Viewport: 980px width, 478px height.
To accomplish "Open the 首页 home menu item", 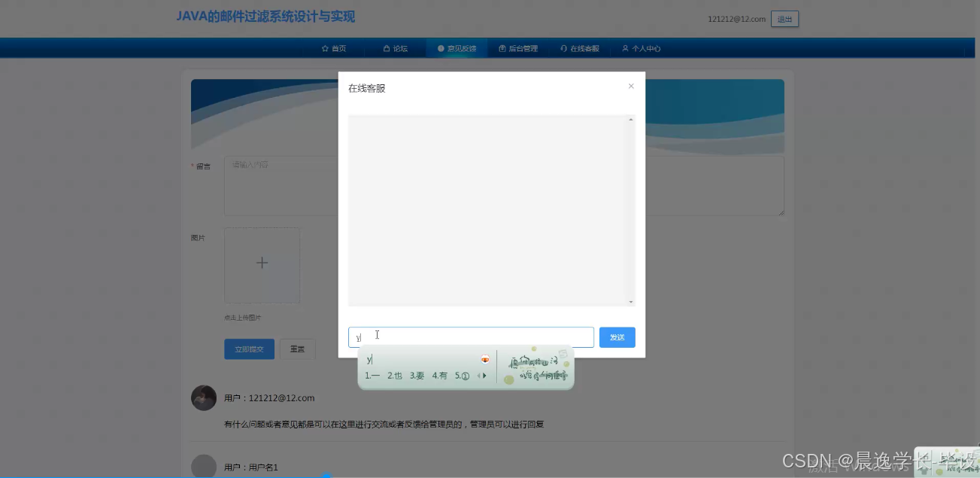I will [334, 48].
